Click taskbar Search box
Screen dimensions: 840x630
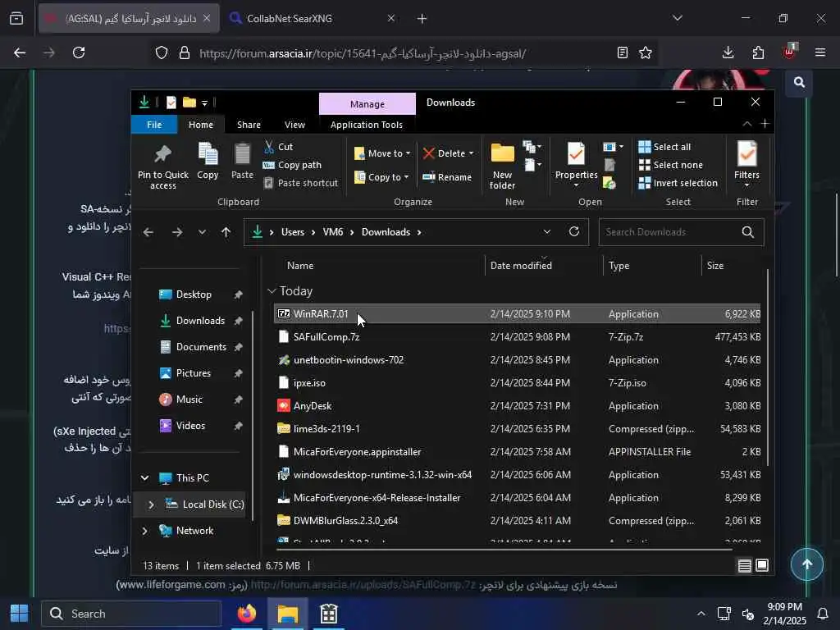[x=131, y=614]
